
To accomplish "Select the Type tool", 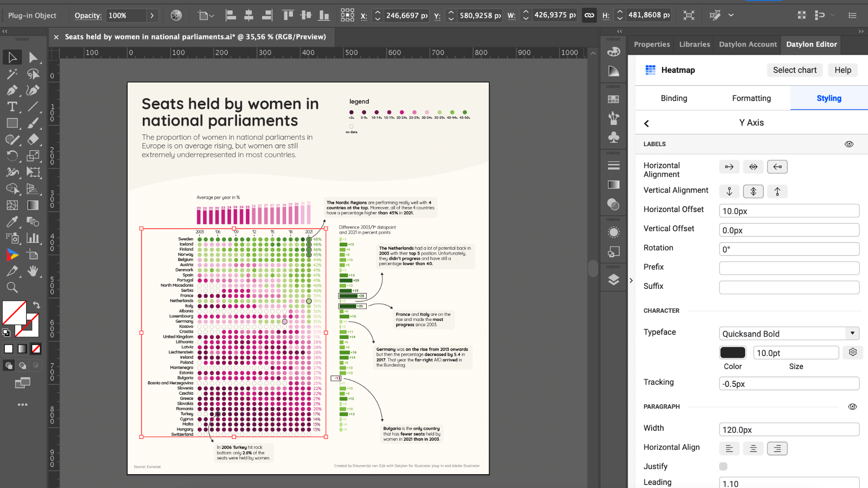I will (x=12, y=107).
